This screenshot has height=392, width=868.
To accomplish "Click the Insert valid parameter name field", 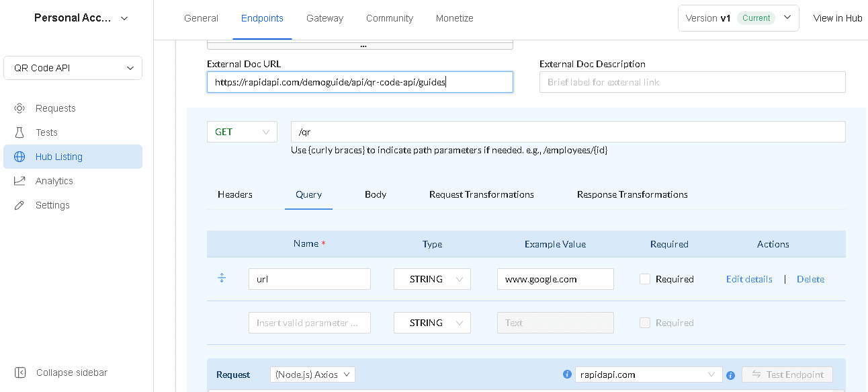I will point(310,323).
